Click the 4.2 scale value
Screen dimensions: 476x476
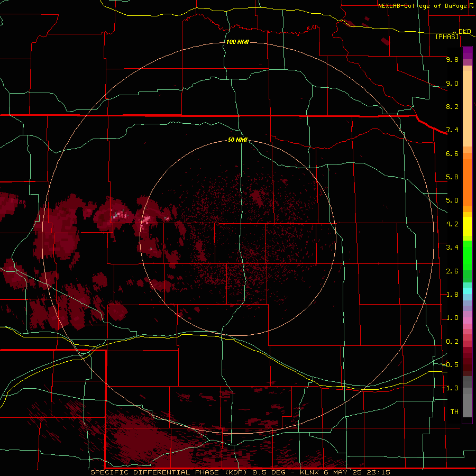click(452, 224)
